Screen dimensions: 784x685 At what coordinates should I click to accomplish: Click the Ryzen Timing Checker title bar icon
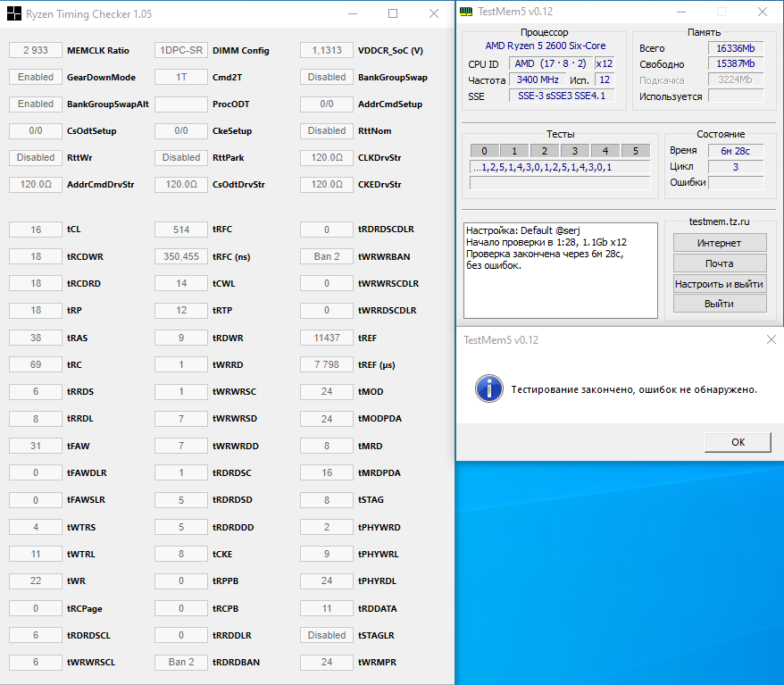[x=14, y=13]
